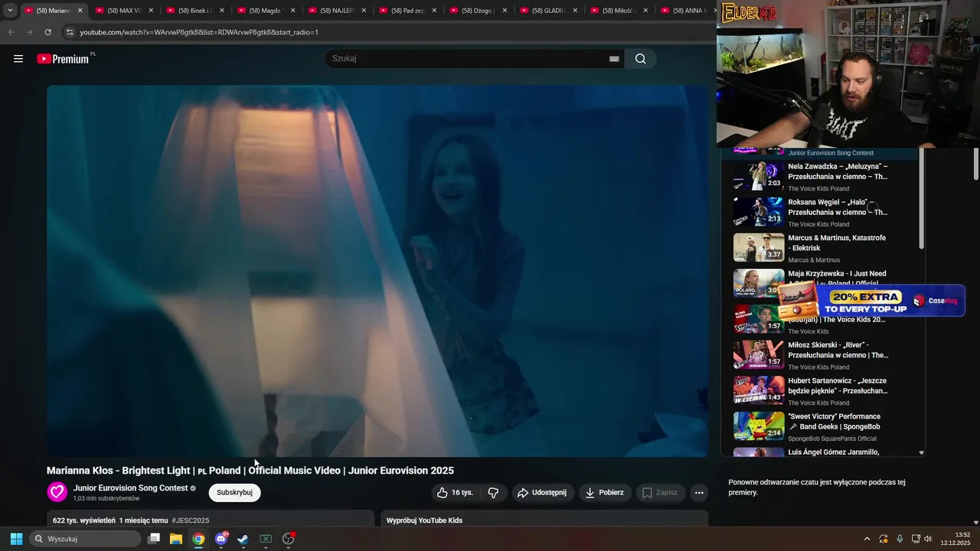Viewport: 980px width, 551px height.
Task: Click the Zapisz save button
Action: tap(660, 493)
